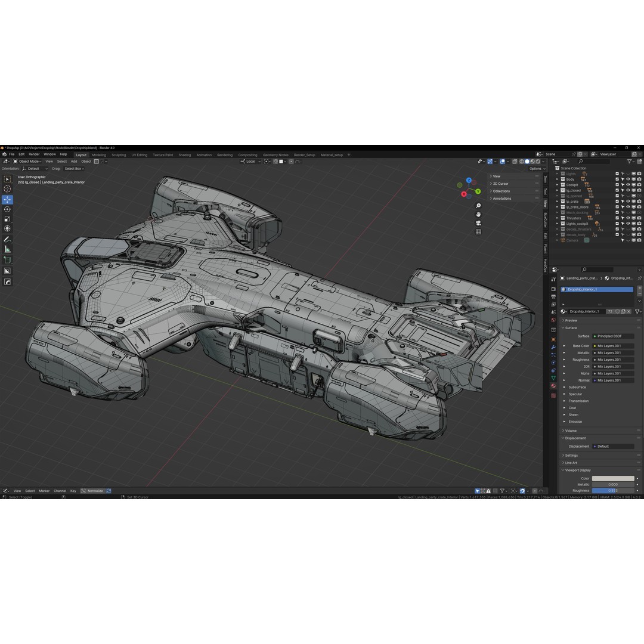Open the Render menu

pyautogui.click(x=34, y=154)
